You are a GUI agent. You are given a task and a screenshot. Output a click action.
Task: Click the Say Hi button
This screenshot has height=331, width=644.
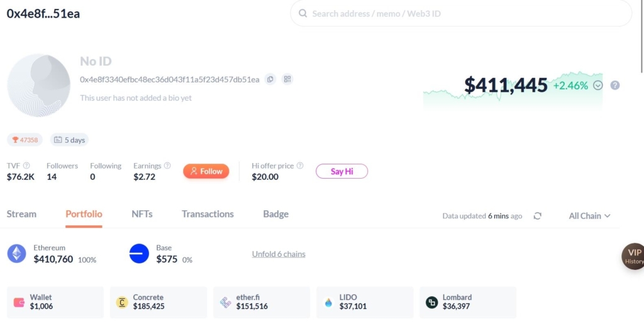click(341, 171)
